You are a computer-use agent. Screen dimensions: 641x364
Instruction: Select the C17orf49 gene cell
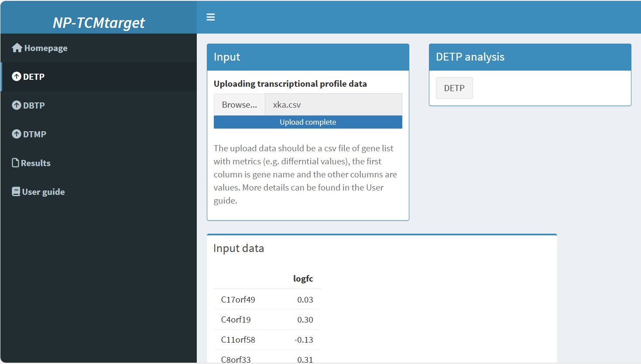pos(238,299)
